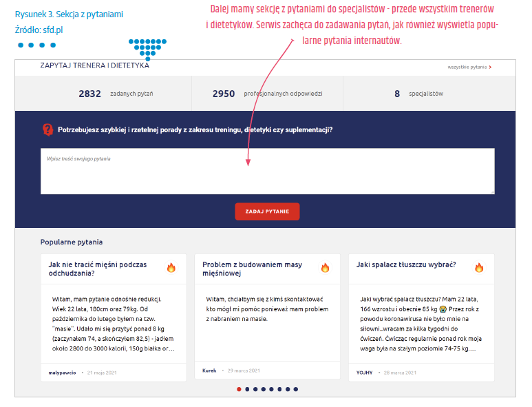The image size is (532, 407).
Task: Focus the 'Wpisz treść swojego pytania' text field
Action: pyautogui.click(x=267, y=171)
